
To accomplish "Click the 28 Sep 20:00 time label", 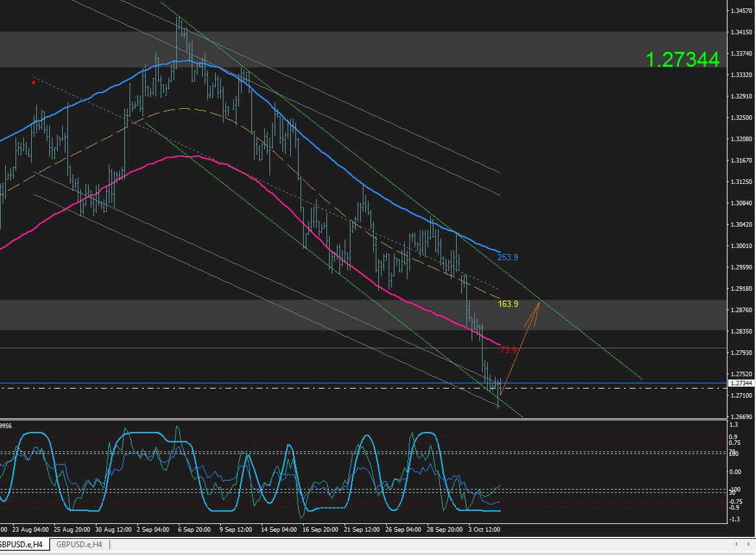I will (x=444, y=530).
